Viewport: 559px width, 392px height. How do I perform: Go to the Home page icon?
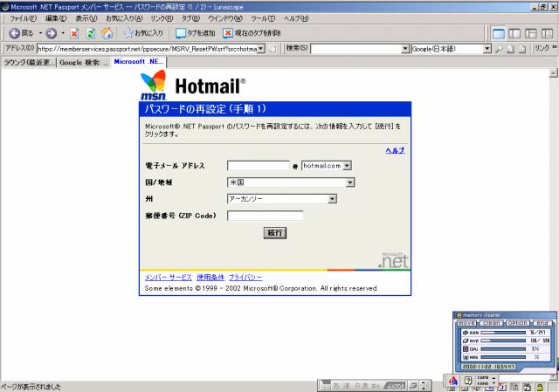(x=107, y=33)
